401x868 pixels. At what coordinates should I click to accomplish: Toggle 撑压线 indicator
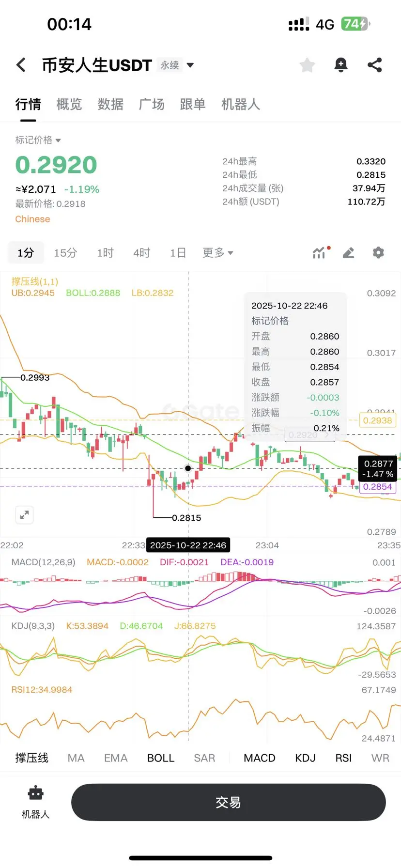pyautogui.click(x=31, y=758)
